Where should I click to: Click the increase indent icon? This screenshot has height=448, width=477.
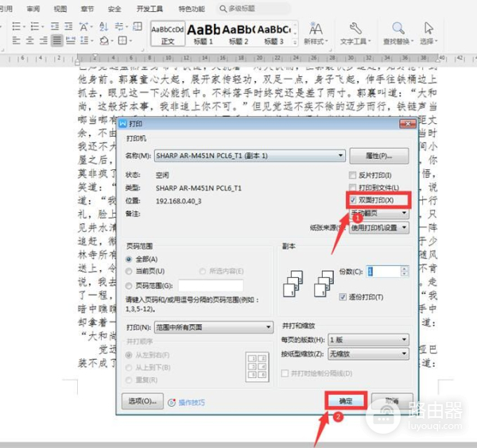[68, 27]
